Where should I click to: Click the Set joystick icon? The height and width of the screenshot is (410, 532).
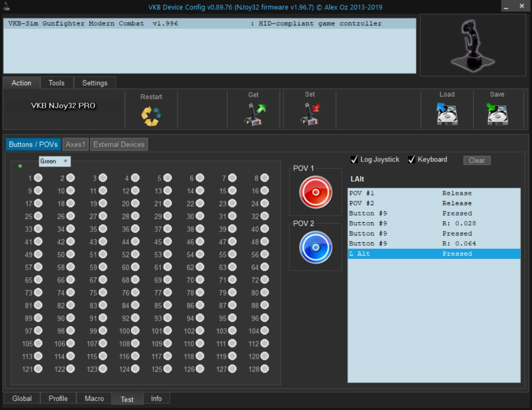click(310, 114)
